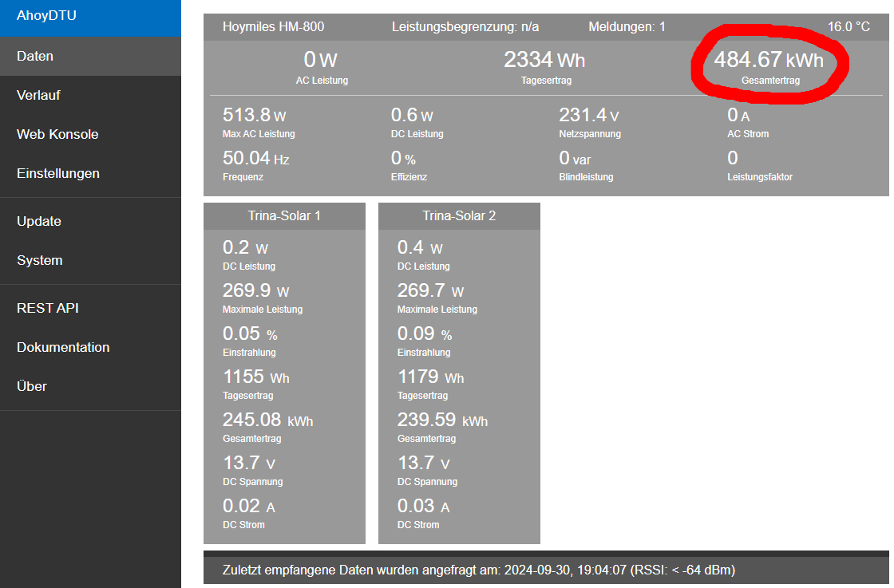Click Leistungsbegrenzung: n/a in the header

click(465, 27)
